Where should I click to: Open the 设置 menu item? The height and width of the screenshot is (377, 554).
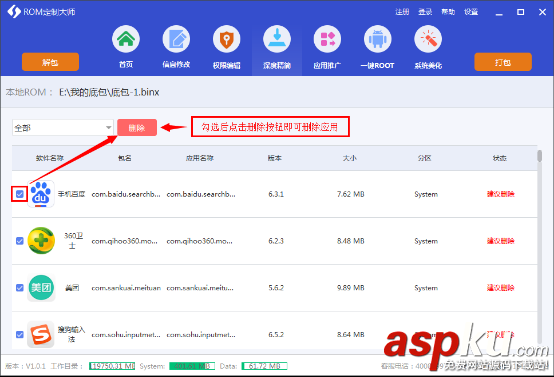click(x=471, y=12)
